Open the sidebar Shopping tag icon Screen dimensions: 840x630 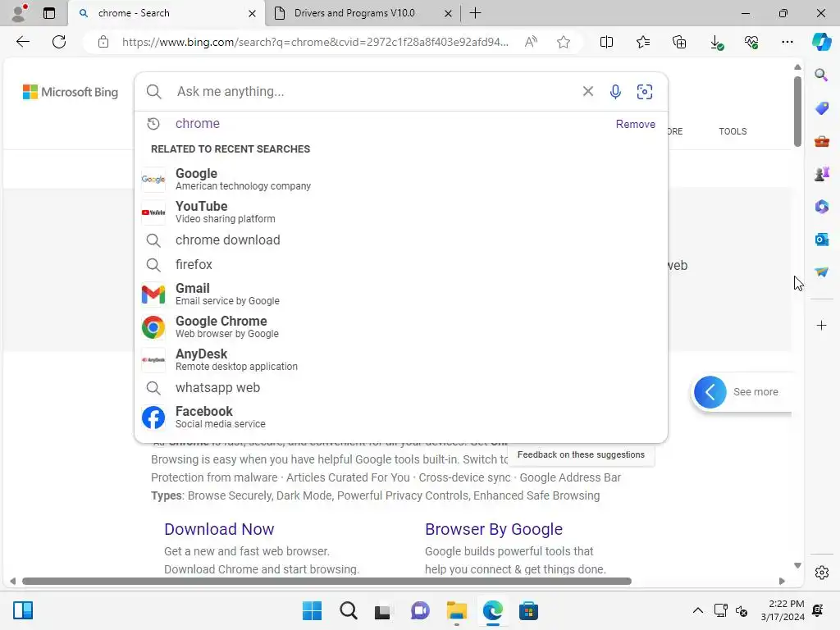pos(821,107)
